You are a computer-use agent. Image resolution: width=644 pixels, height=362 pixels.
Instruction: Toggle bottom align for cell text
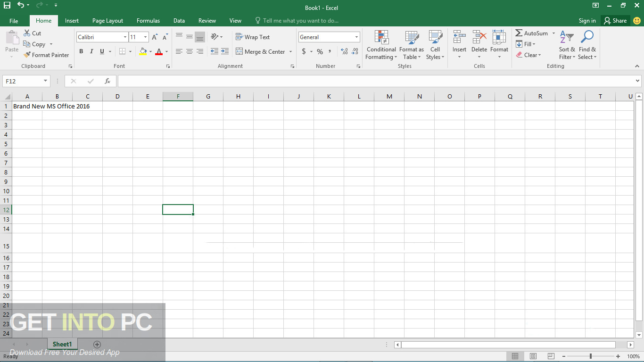pos(200,37)
